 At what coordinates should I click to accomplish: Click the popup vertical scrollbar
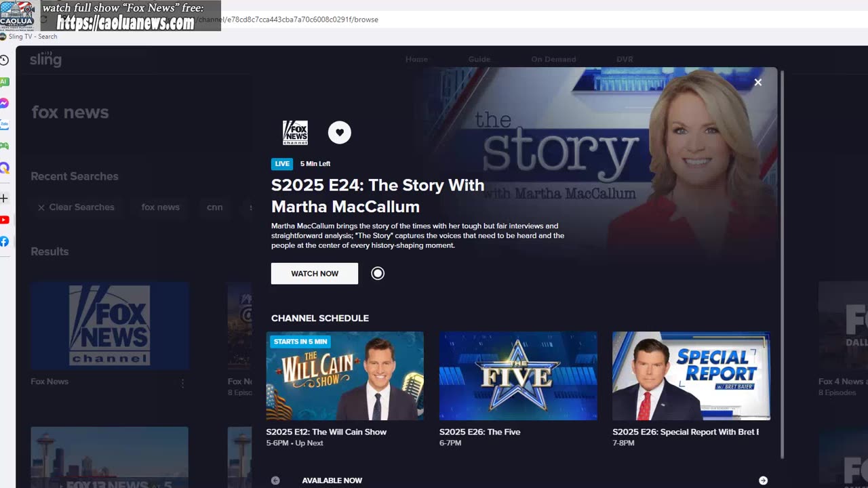pyautogui.click(x=782, y=264)
